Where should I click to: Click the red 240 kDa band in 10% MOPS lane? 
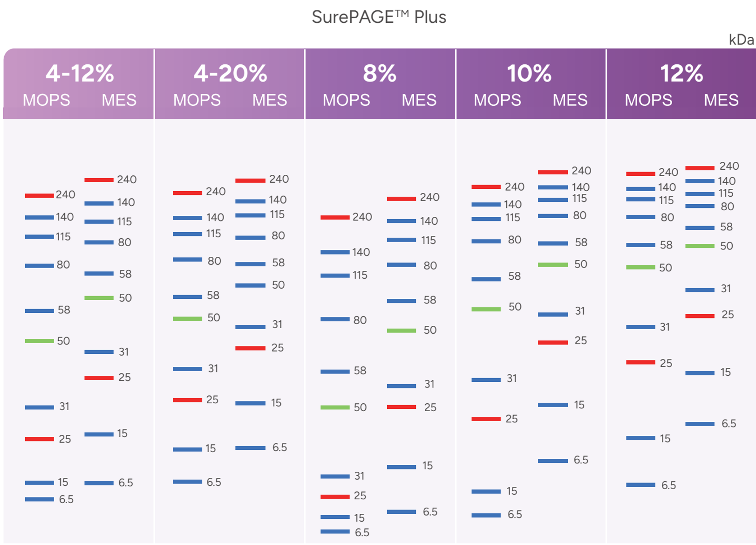(x=486, y=186)
